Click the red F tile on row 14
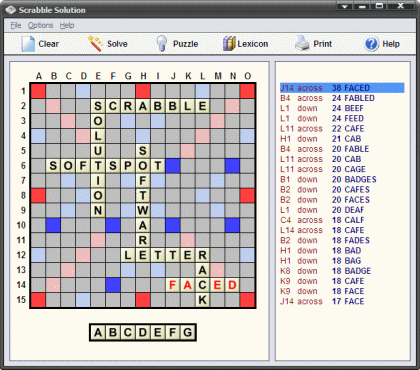The image size is (420, 370). pos(173,285)
